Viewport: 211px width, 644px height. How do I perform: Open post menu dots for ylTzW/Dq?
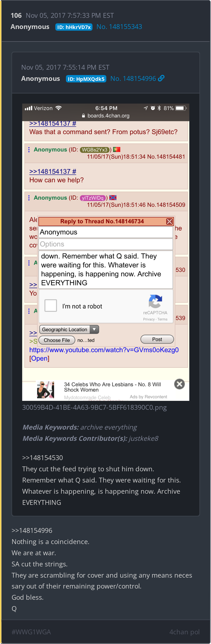[x=29, y=198]
